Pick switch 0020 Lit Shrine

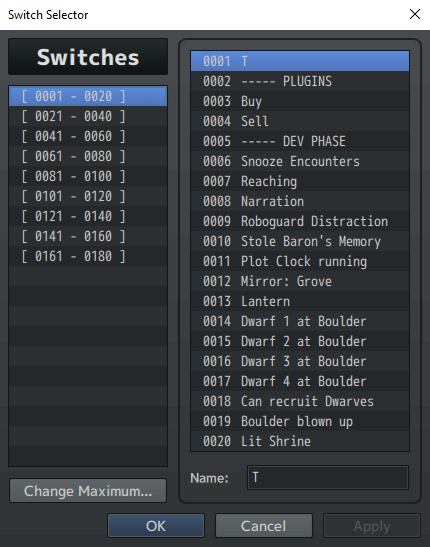(x=300, y=441)
